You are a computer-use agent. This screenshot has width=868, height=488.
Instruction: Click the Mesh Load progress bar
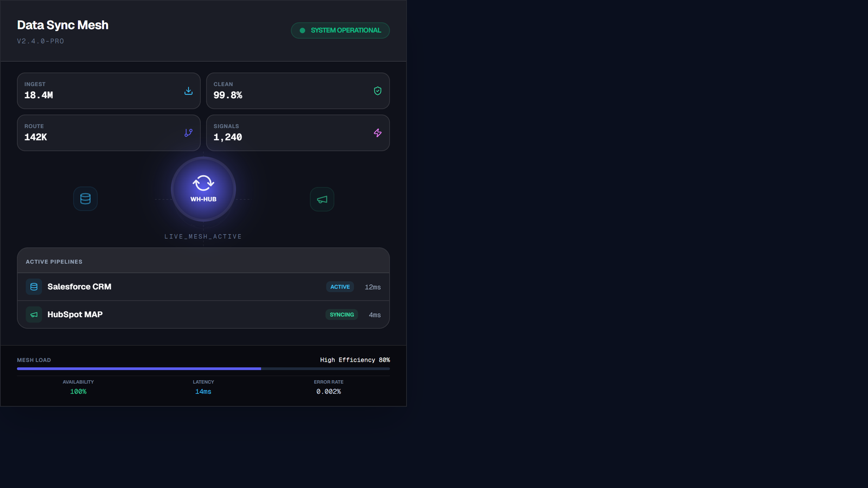point(203,369)
